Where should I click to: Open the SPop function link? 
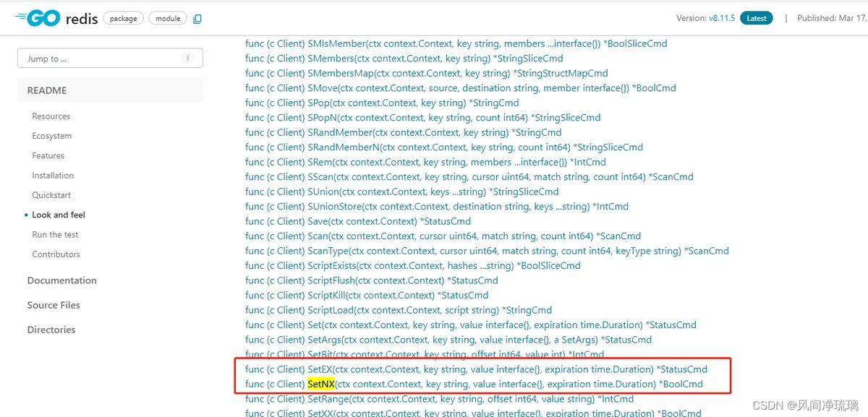click(382, 103)
